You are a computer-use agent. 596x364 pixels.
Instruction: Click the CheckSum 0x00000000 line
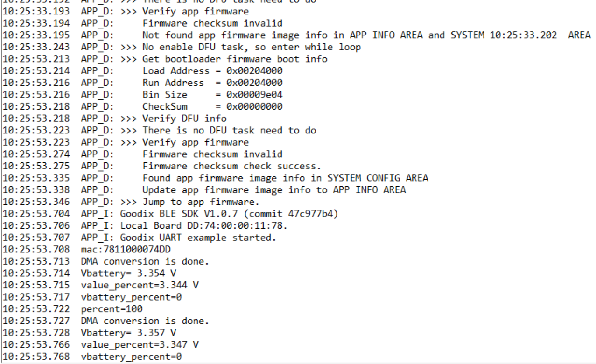coord(212,107)
